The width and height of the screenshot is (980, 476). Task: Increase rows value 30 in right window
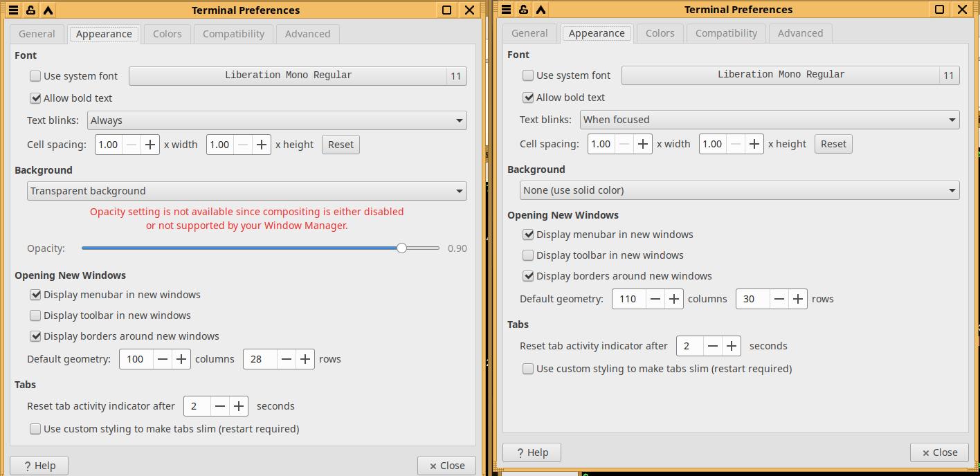[798, 299]
